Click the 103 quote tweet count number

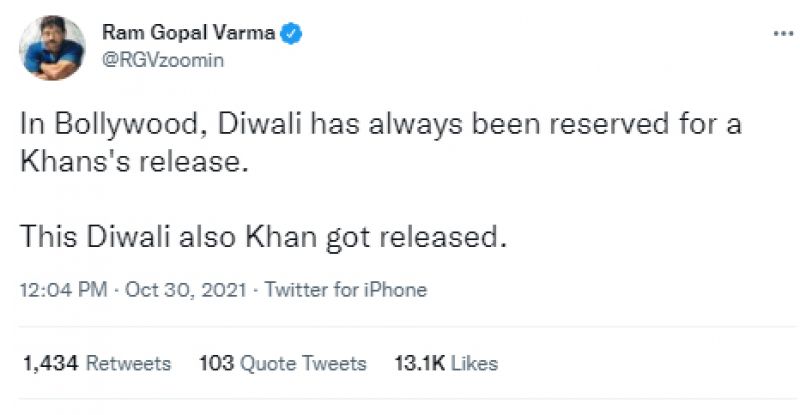[216, 363]
